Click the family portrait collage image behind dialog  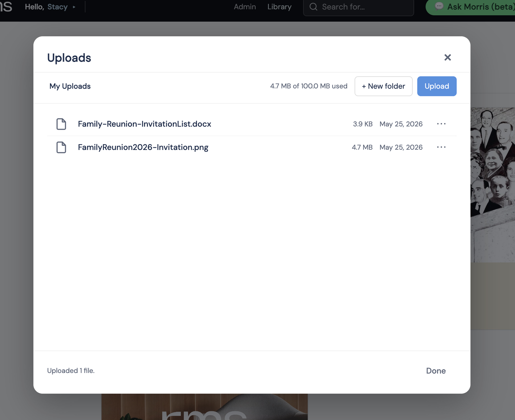(x=493, y=185)
